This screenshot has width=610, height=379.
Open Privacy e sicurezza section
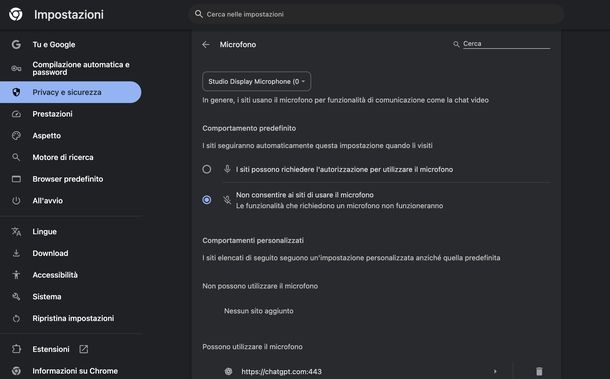point(71,92)
